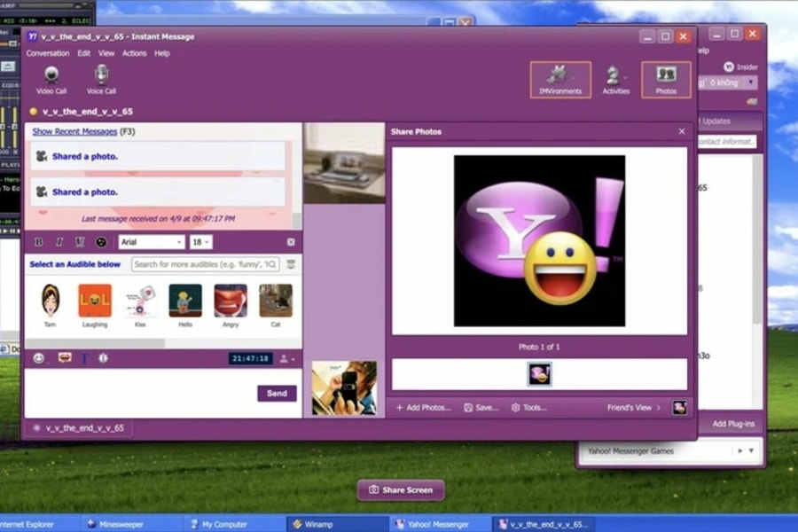
Task: Select the Yahoo logo photo thumbnail
Action: (539, 374)
